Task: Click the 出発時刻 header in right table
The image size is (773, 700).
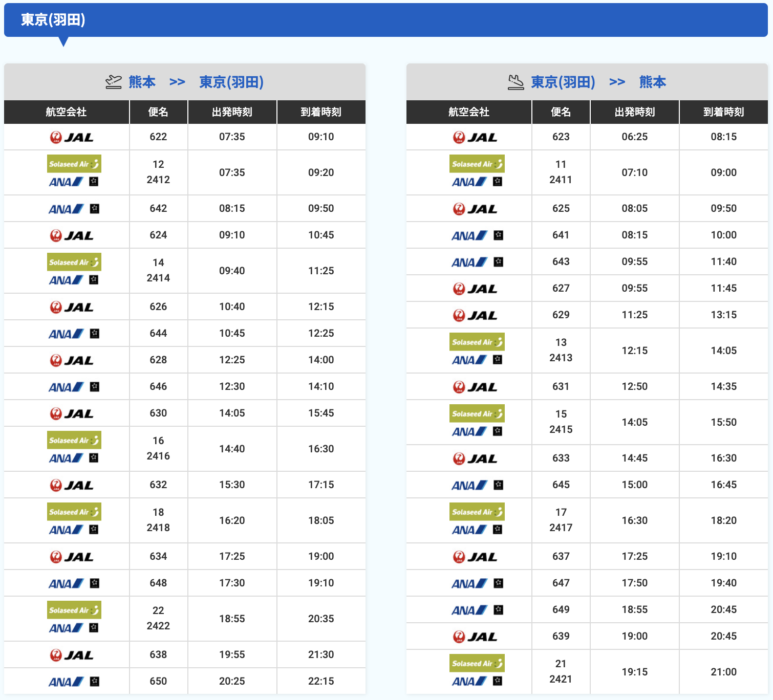Action: 635,112
